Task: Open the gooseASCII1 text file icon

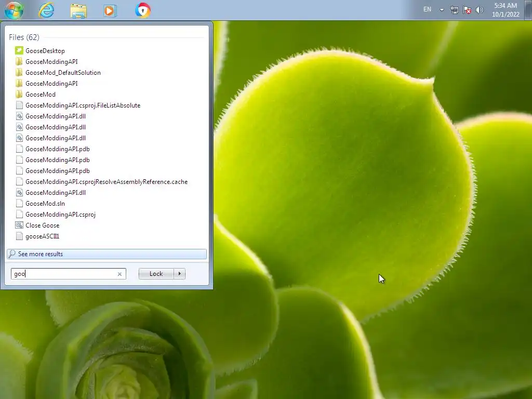Action: (19, 236)
